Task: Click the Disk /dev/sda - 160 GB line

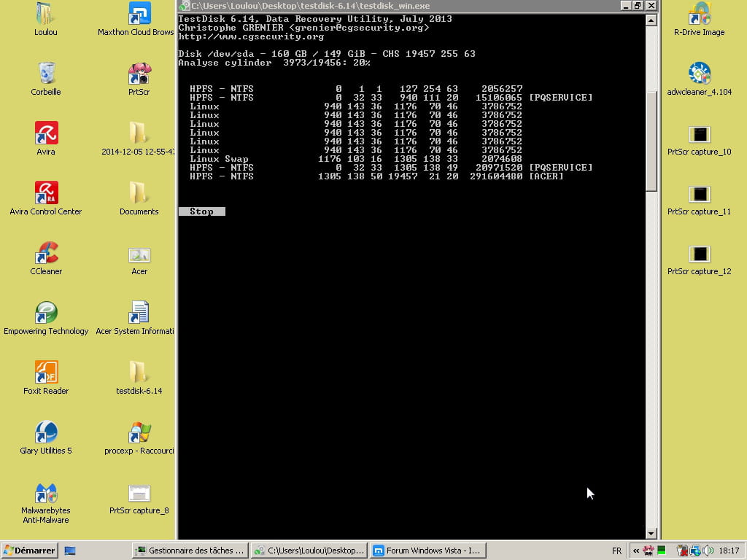Action: click(x=327, y=54)
